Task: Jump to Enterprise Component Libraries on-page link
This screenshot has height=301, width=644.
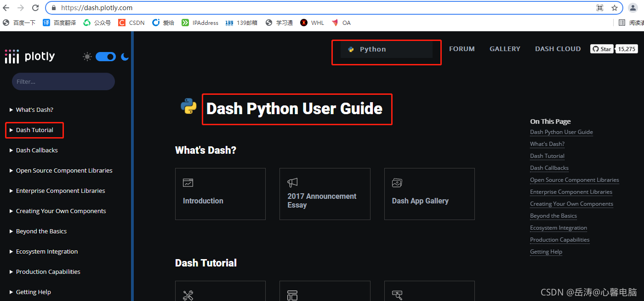Action: [x=571, y=192]
